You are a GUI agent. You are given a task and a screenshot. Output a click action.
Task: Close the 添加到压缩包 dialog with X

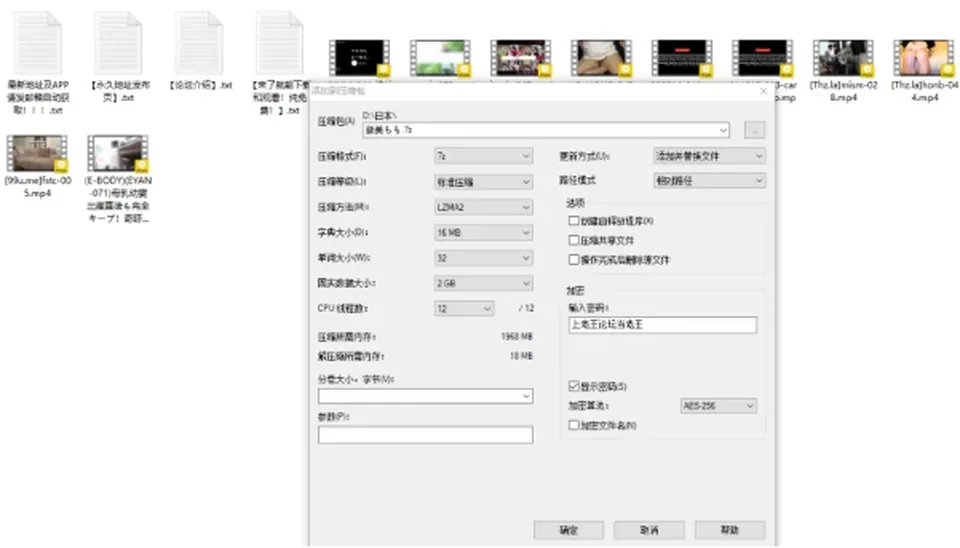763,91
